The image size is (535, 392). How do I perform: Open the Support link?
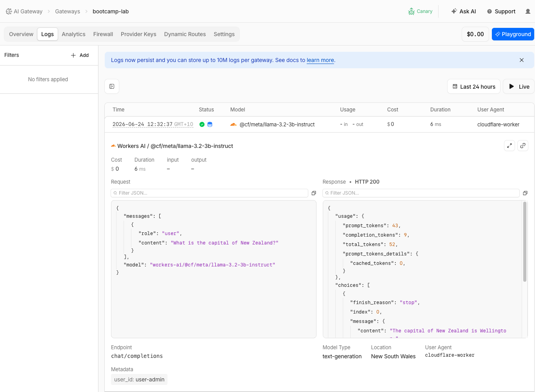click(501, 11)
